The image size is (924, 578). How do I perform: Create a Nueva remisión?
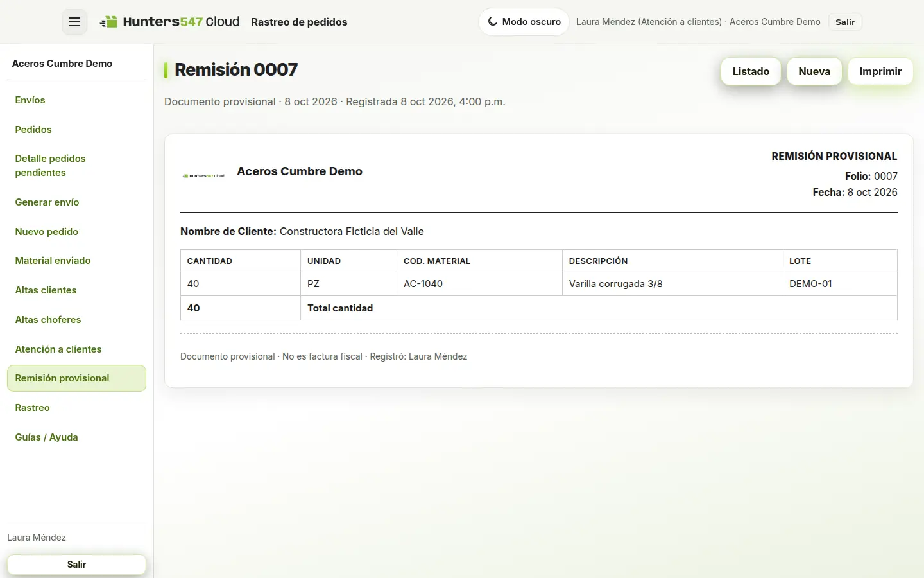point(814,71)
